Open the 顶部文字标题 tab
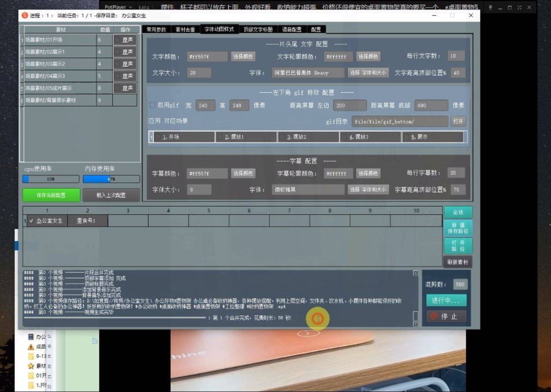This screenshot has width=551, height=392. [x=258, y=30]
